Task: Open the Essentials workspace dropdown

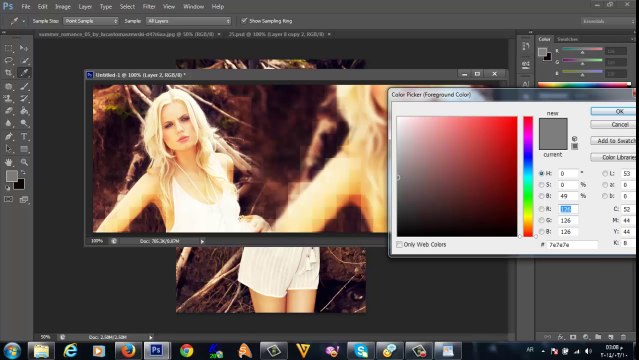Action: (608, 21)
